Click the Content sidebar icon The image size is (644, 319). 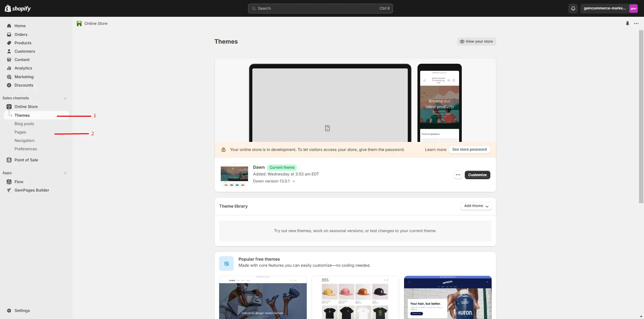coord(9,60)
